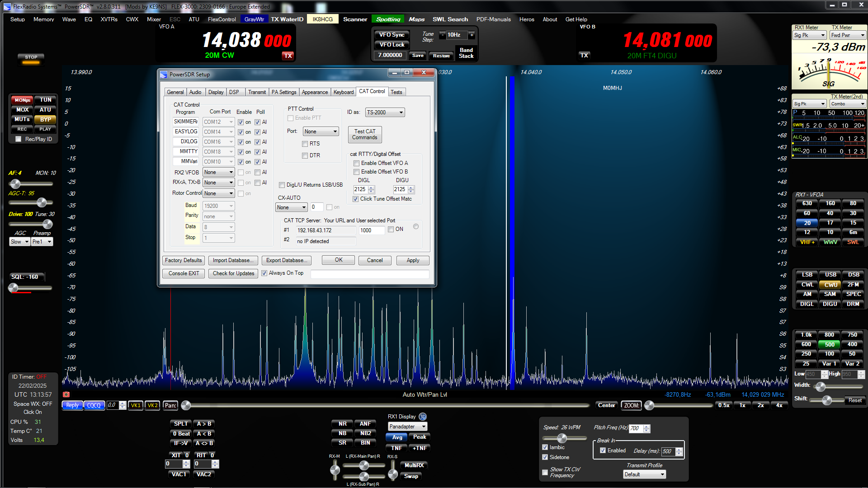The width and height of the screenshot is (868, 488).
Task: Increase the XIT offset spinner
Action: pos(186,462)
